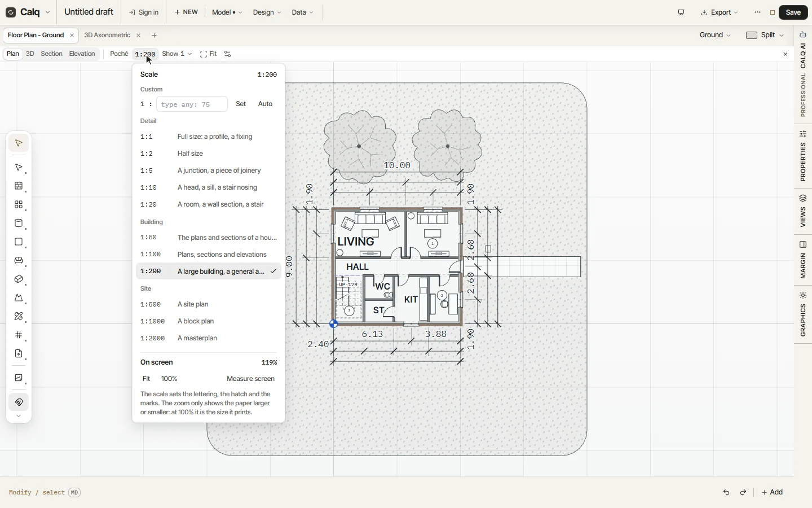This screenshot has height=508, width=812.
Task: Open the furniture sofa tool
Action: pos(19,261)
